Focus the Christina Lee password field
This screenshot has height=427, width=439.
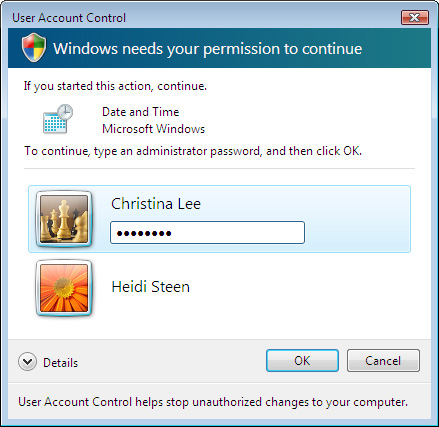click(207, 233)
